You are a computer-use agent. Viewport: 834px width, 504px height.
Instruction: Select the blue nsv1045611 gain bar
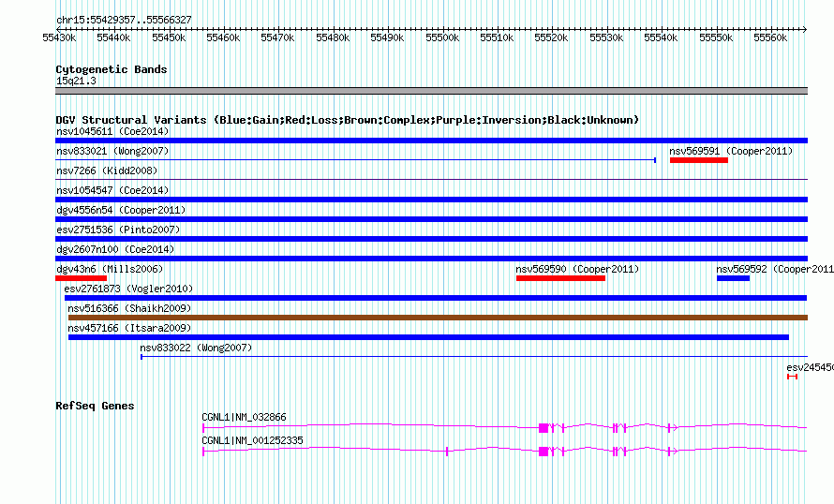(431, 141)
